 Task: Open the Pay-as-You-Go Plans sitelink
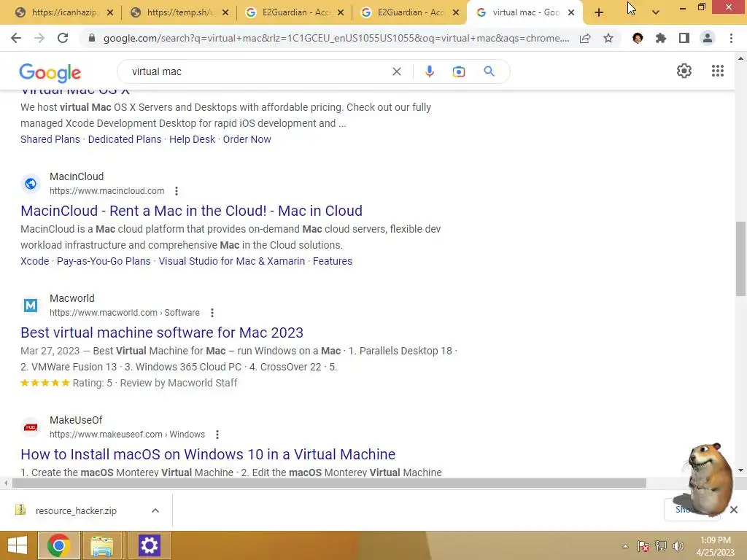click(104, 261)
